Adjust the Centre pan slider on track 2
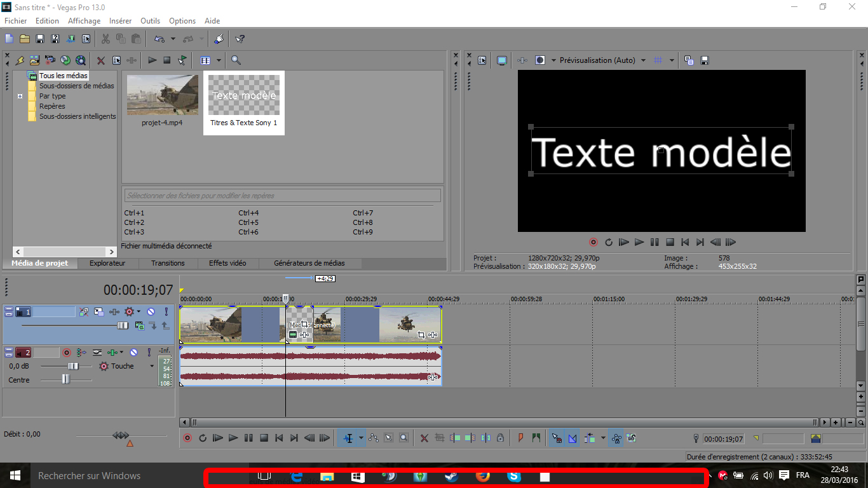This screenshot has height=488, width=868. [x=65, y=379]
